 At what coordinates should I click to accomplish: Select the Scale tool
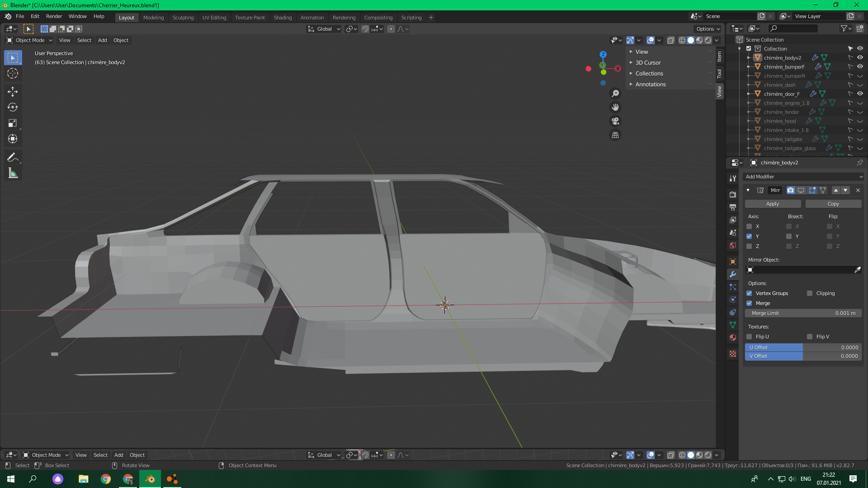[x=13, y=123]
